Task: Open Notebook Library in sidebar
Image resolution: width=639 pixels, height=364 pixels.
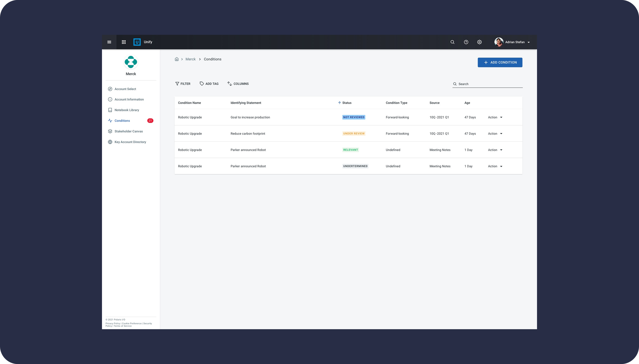Action: [127, 110]
